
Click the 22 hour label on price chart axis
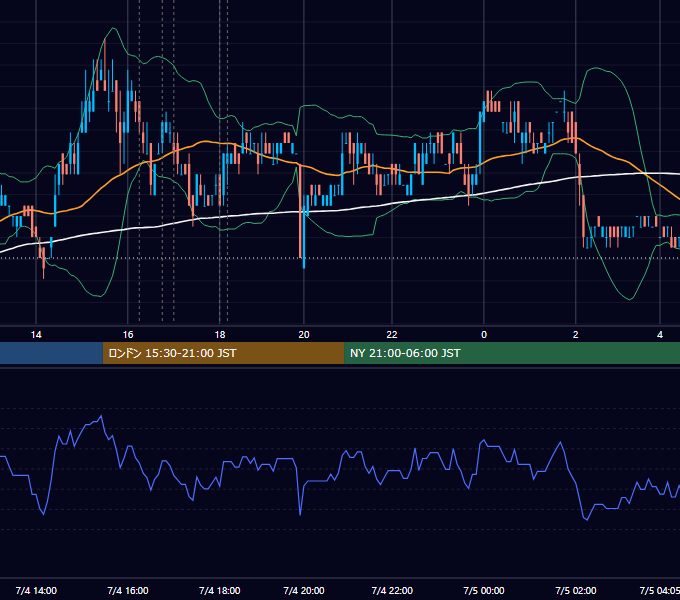pyautogui.click(x=392, y=335)
